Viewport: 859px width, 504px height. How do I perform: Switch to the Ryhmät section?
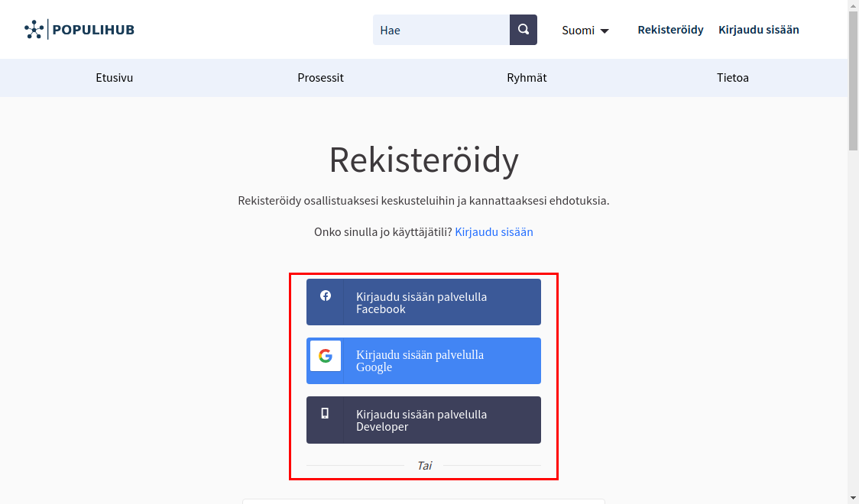[527, 77]
